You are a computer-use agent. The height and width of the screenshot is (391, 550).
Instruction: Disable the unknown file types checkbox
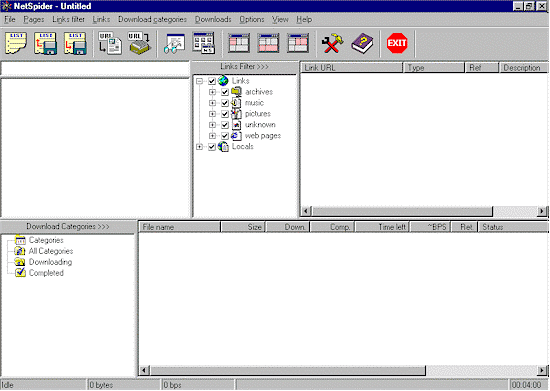click(225, 125)
